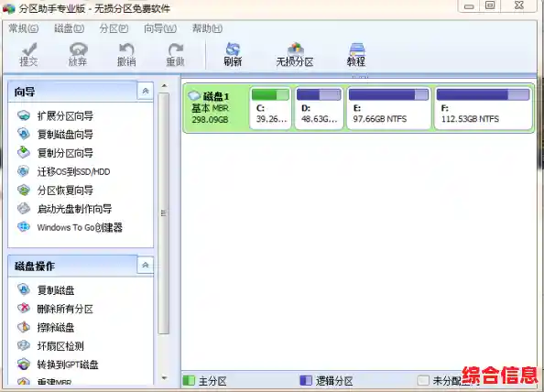Screen dimensions: 544x392
Task: Open the 帮助(H) menu
Action: 208,28
